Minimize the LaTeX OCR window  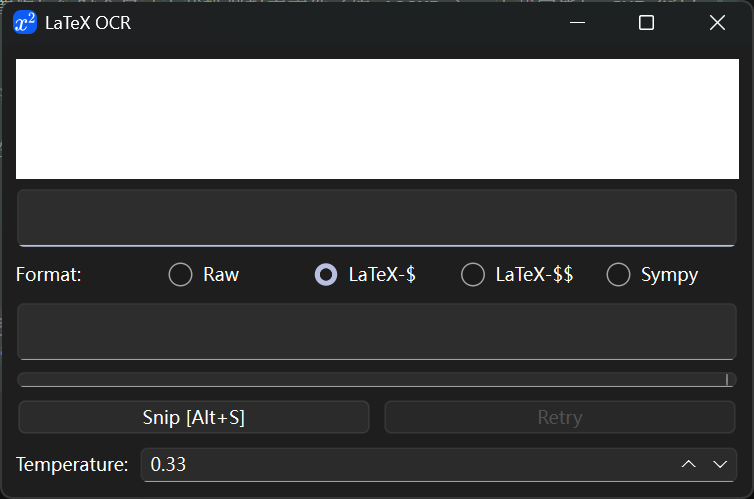(x=577, y=23)
